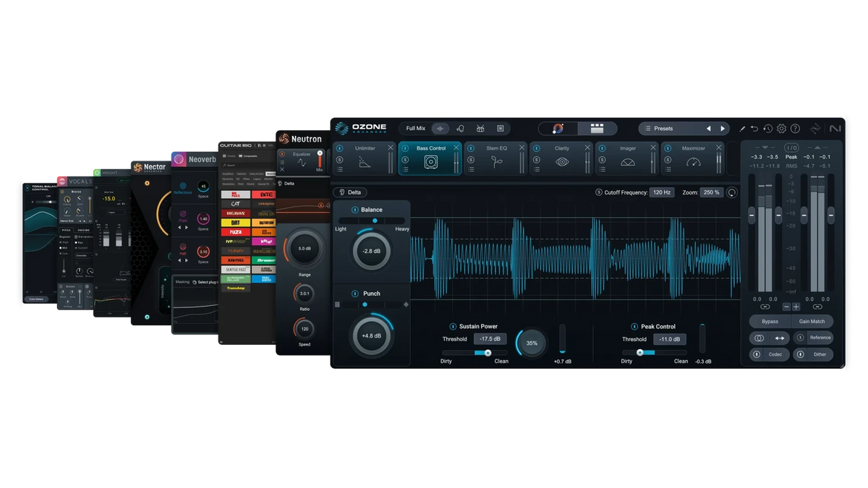Click the Balance Light-Heavy slider

point(372,221)
